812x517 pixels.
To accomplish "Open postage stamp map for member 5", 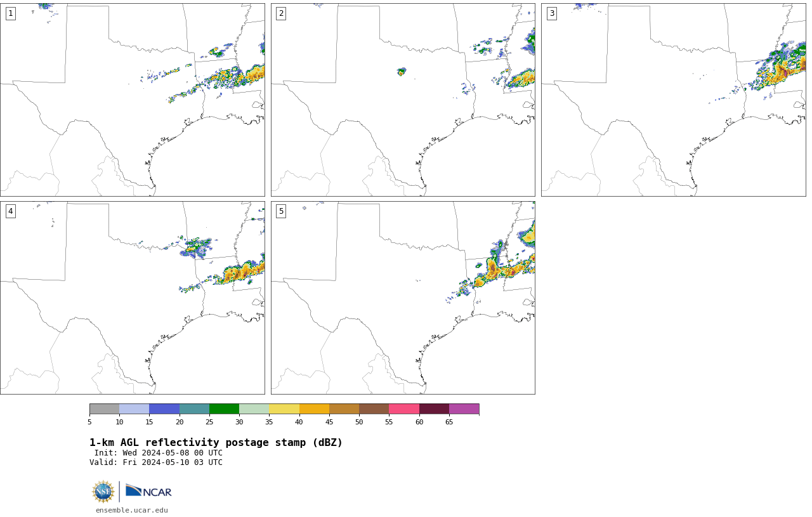I will click(403, 298).
